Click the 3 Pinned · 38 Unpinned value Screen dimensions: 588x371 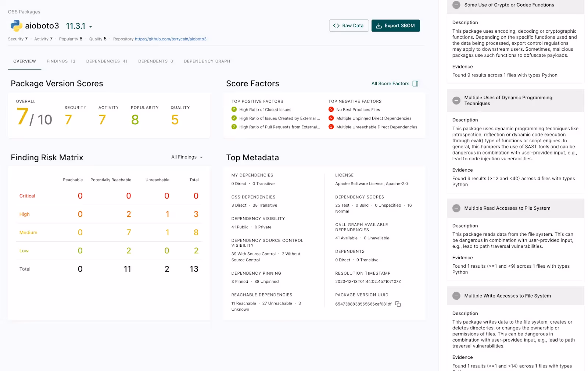click(x=255, y=282)
